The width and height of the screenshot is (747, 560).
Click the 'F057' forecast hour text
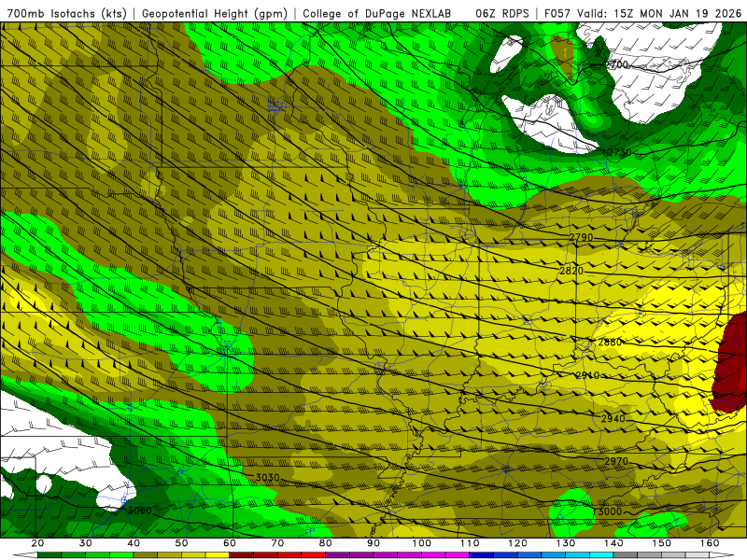pyautogui.click(x=557, y=13)
